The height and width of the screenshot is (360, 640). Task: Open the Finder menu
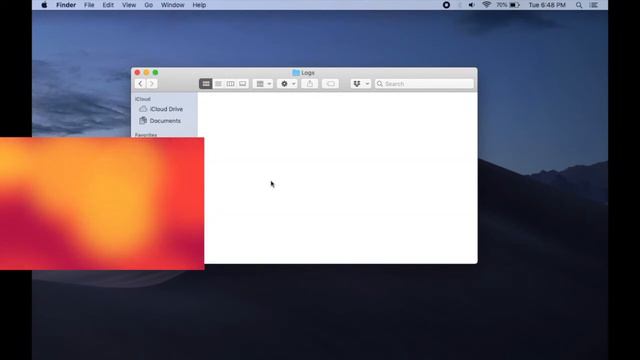[66, 5]
